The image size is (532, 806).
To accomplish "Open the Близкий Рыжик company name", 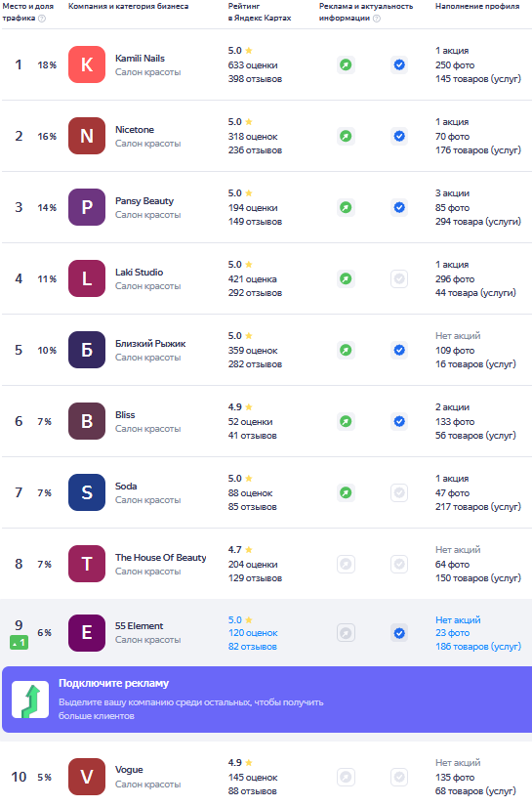I will [150, 343].
